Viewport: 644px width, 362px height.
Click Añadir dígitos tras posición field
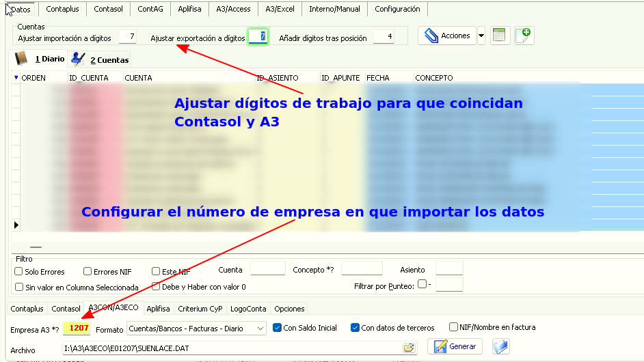pos(384,36)
